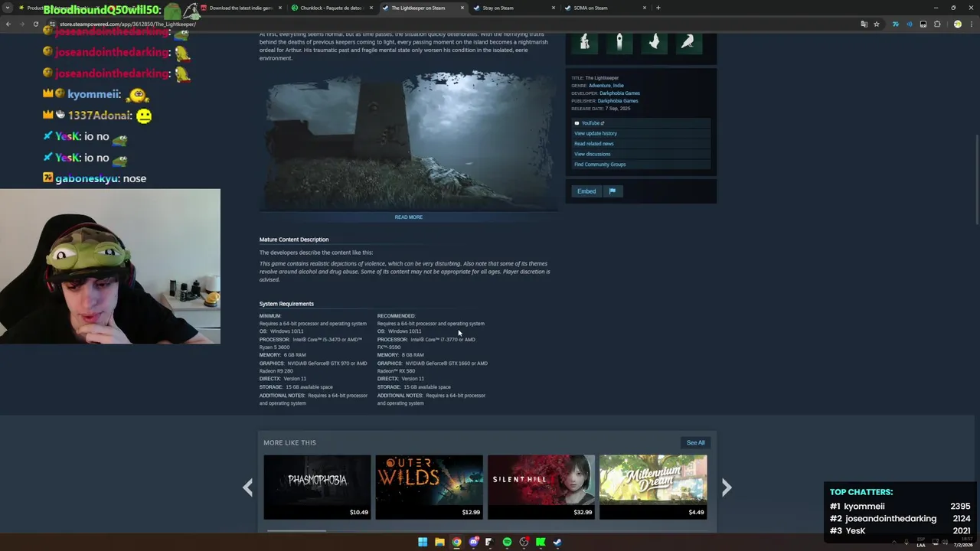Screen dimensions: 980x551
Task: Open the Windows Start menu
Action: click(x=423, y=542)
